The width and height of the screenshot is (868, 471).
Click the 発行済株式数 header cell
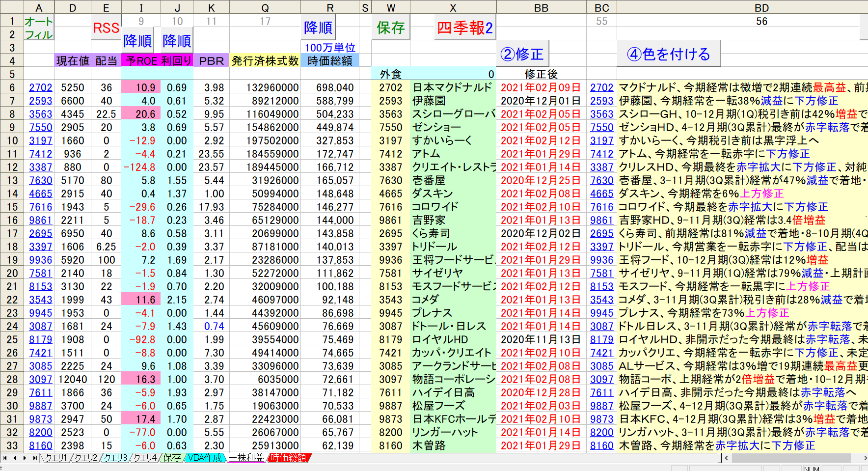pos(265,61)
